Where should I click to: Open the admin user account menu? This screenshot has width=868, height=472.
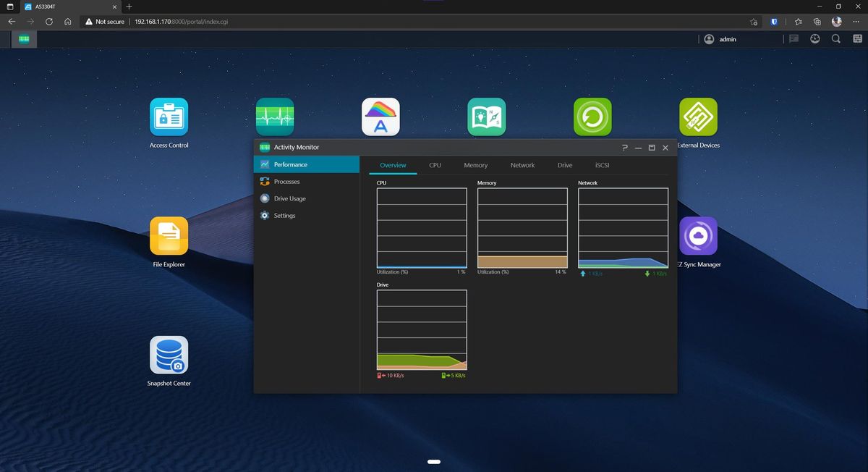pyautogui.click(x=720, y=39)
